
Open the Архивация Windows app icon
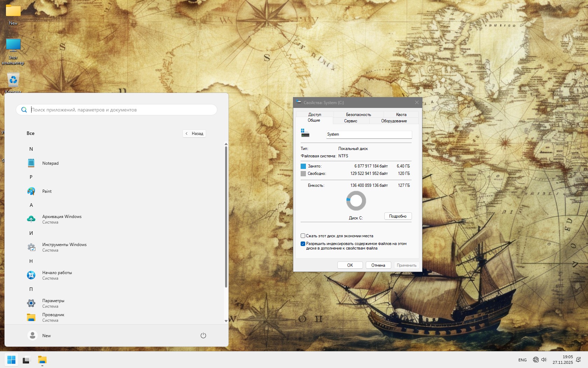pos(31,219)
